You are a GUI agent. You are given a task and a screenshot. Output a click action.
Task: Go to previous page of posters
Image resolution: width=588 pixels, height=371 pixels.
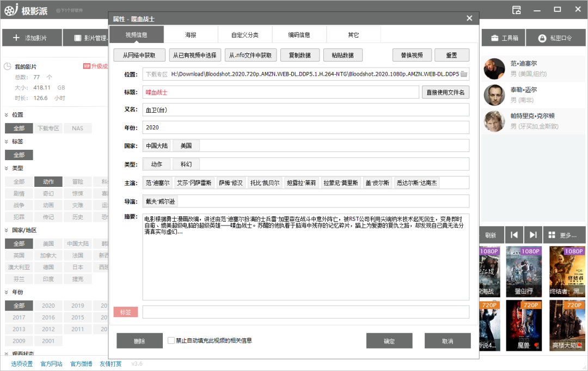click(x=514, y=235)
